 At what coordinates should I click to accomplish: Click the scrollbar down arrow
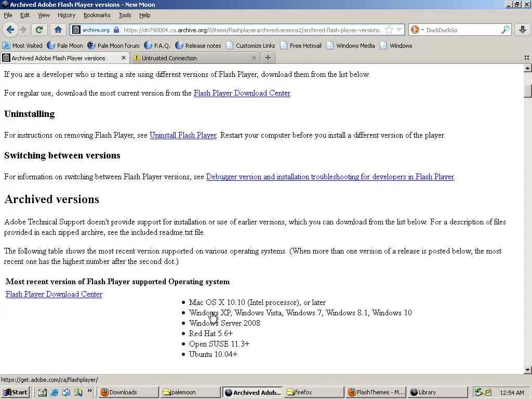(x=528, y=370)
